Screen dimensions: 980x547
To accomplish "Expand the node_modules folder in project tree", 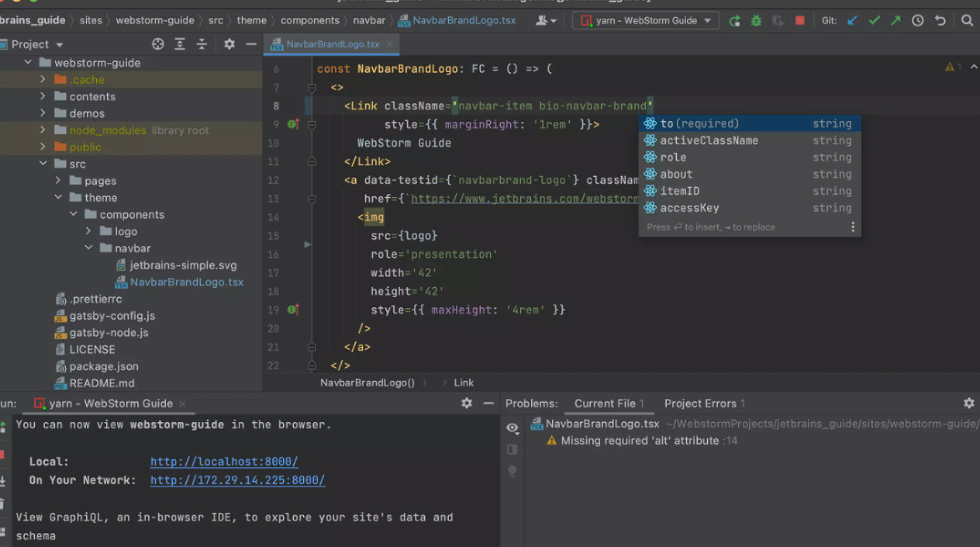I will tap(43, 130).
